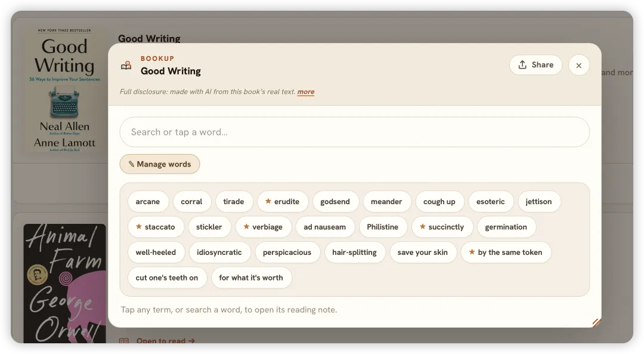The height and width of the screenshot is (354, 644).
Task: Open the 'cough up' reading note
Action: pos(439,201)
